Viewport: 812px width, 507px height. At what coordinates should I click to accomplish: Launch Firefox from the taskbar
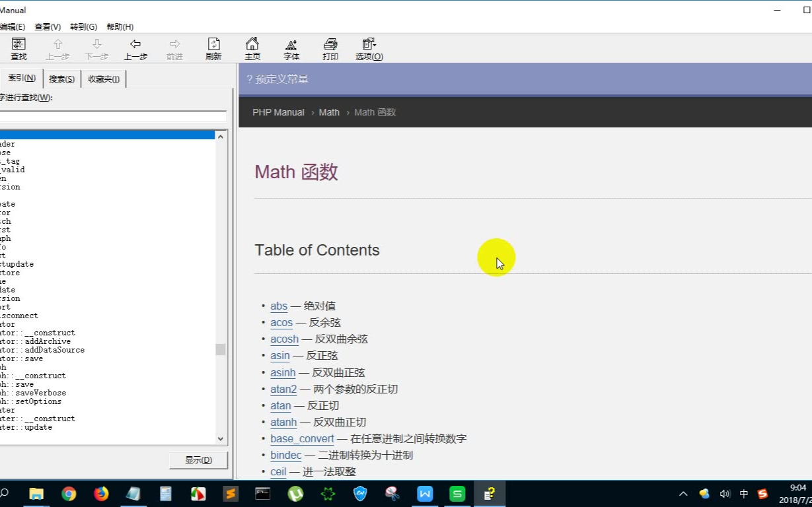pyautogui.click(x=100, y=493)
